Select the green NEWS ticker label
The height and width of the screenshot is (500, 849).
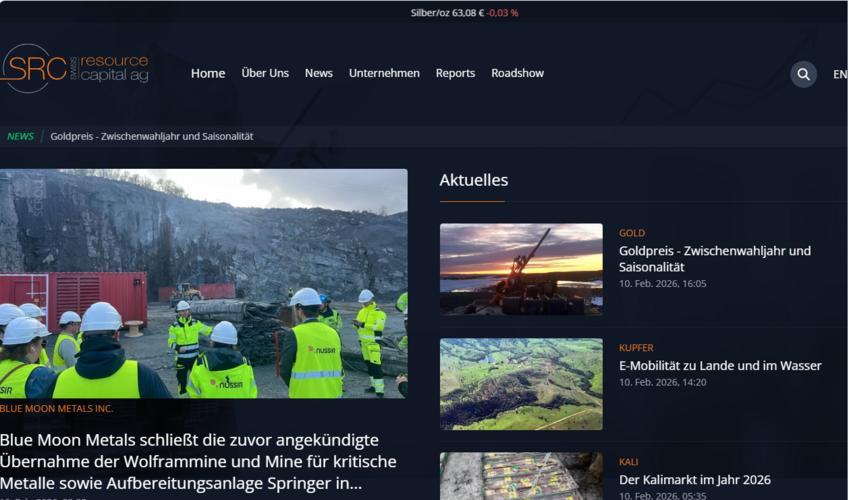pyautogui.click(x=20, y=137)
